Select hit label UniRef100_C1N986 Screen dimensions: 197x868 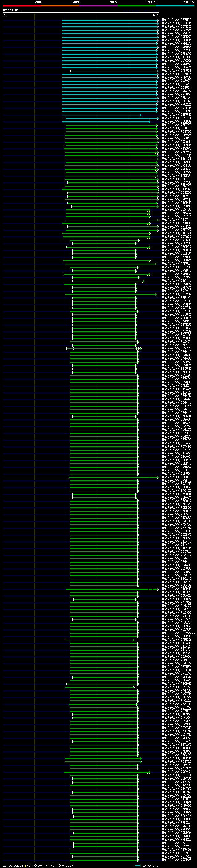tap(176, 162)
